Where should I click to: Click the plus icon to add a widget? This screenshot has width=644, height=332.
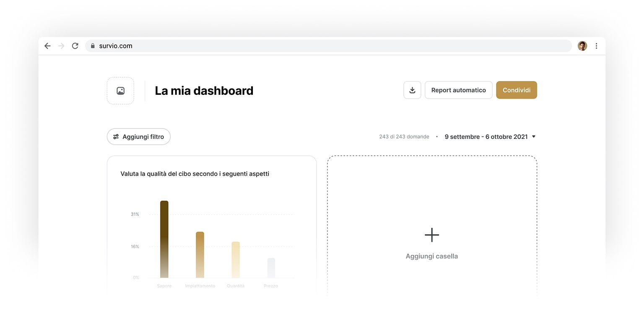point(431,235)
